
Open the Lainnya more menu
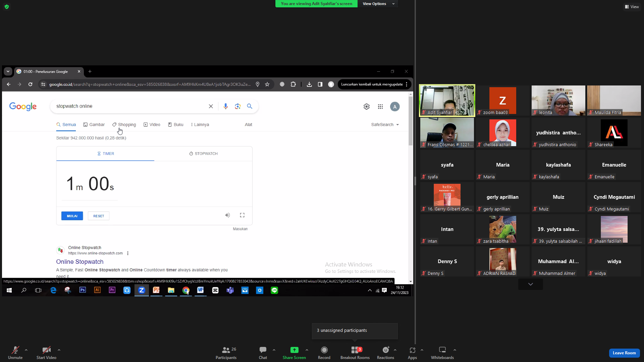click(200, 125)
